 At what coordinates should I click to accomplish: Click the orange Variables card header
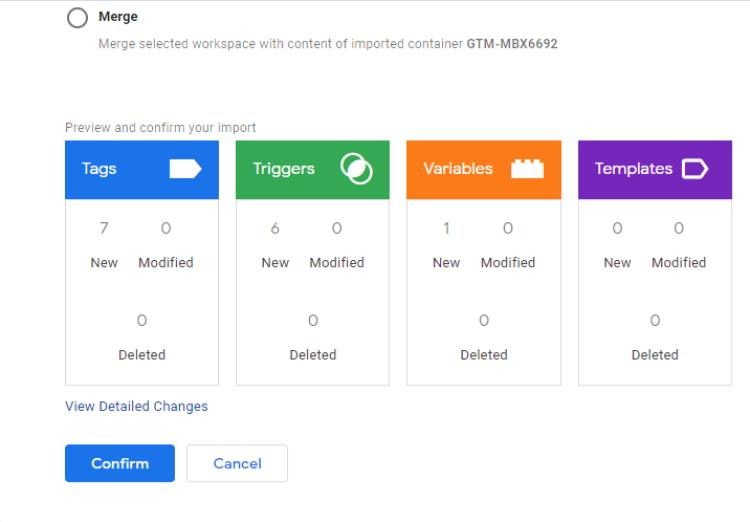pyautogui.click(x=484, y=169)
